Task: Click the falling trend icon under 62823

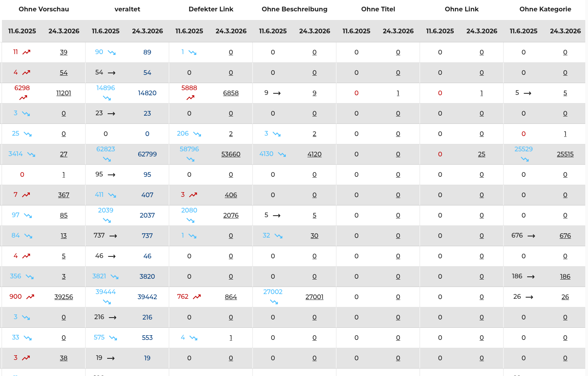Action: (107, 159)
